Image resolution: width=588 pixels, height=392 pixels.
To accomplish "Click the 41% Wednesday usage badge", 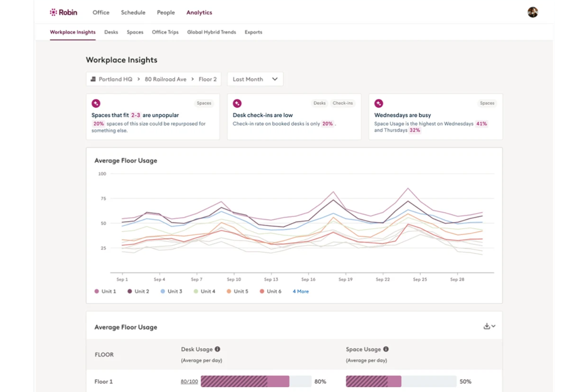I will pos(482,124).
